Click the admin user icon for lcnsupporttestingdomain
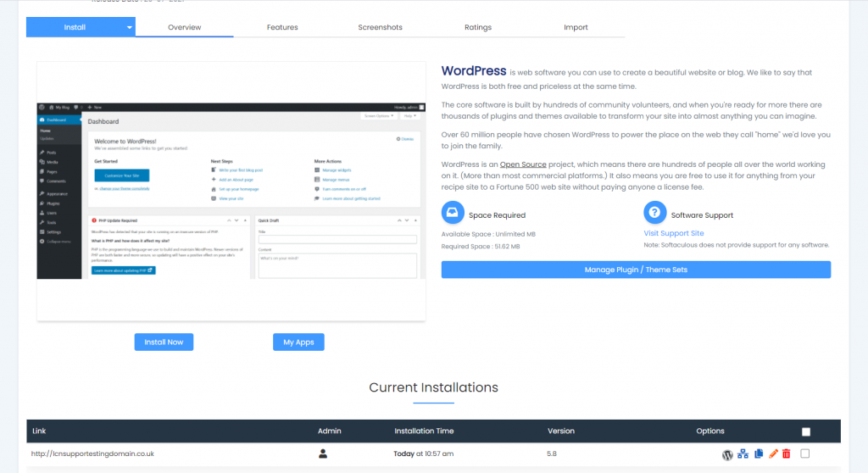The height and width of the screenshot is (473, 868). tap(323, 454)
